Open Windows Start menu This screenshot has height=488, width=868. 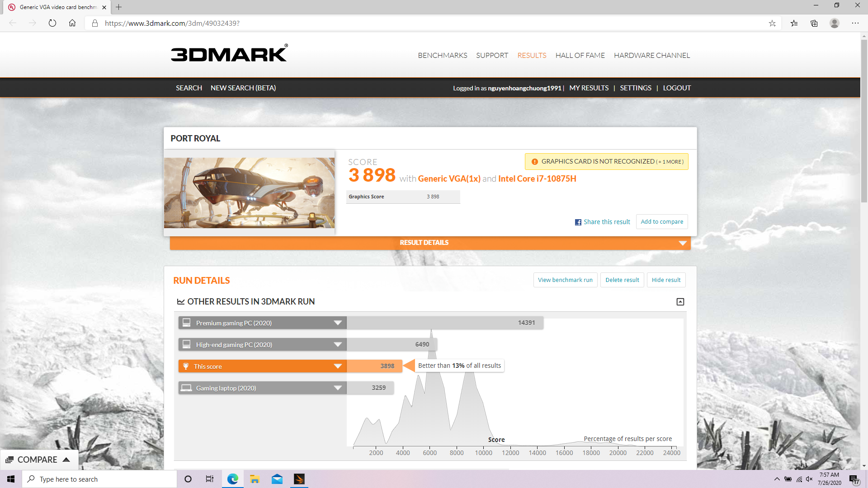coord(11,479)
